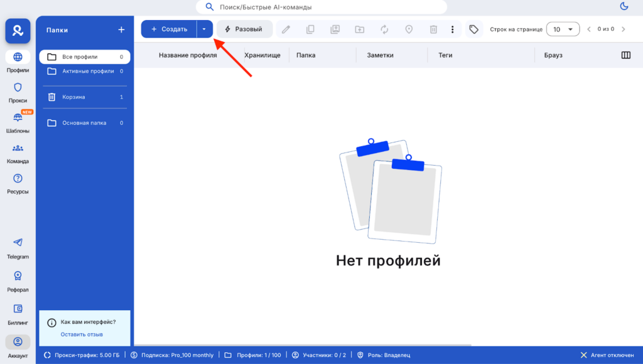Open the Telegram link in sidebar
This screenshot has height=364, width=643.
pyautogui.click(x=18, y=249)
